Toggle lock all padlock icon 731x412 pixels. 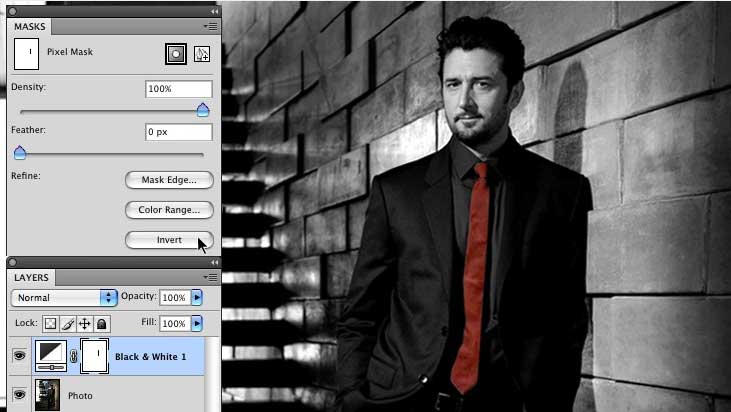[102, 323]
